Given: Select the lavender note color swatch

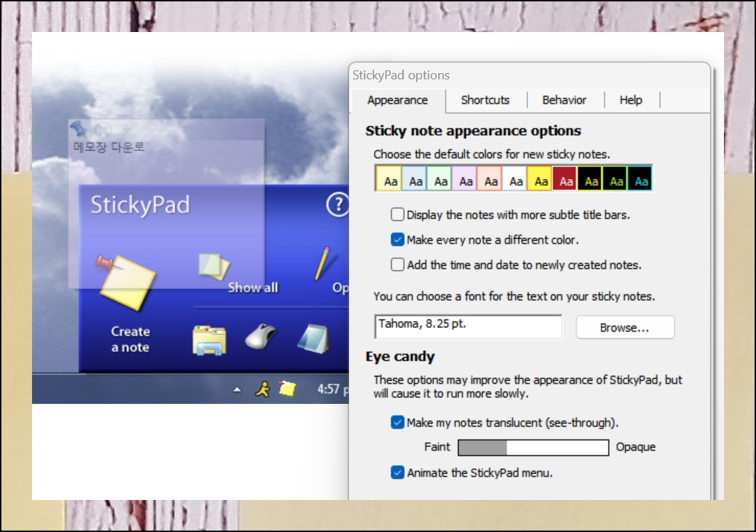Looking at the screenshot, I should pyautogui.click(x=464, y=178).
